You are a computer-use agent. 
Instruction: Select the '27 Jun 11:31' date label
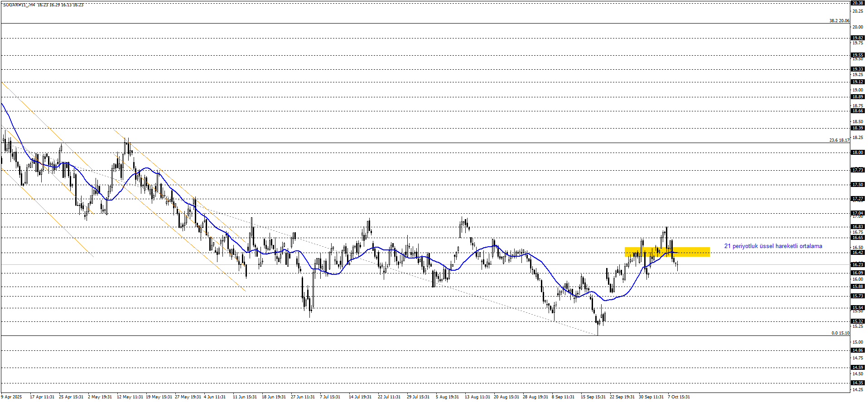pyautogui.click(x=303, y=397)
